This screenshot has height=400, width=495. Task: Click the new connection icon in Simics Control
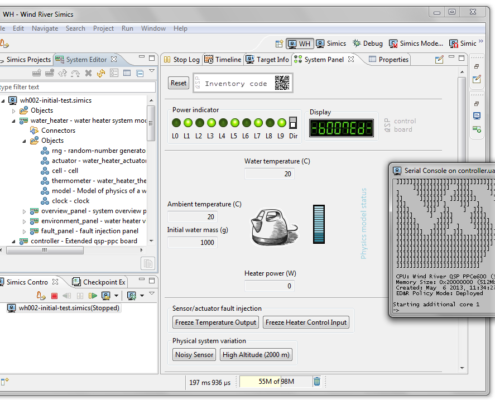[41, 296]
